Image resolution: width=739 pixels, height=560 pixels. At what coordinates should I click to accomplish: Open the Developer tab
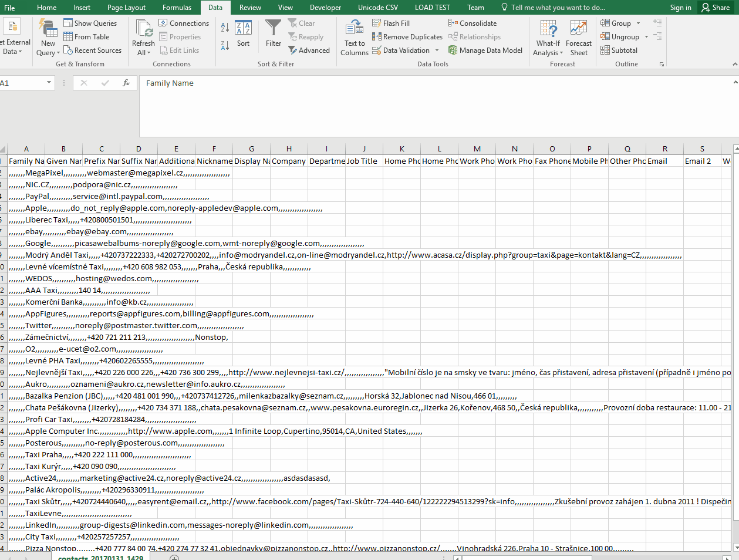coord(326,8)
